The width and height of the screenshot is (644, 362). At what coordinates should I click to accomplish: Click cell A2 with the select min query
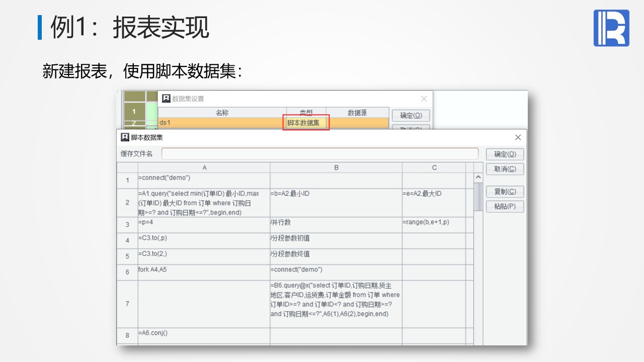point(204,203)
